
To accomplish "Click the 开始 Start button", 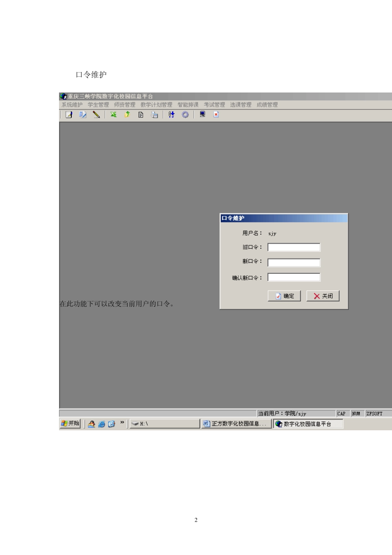I will tap(70, 424).
